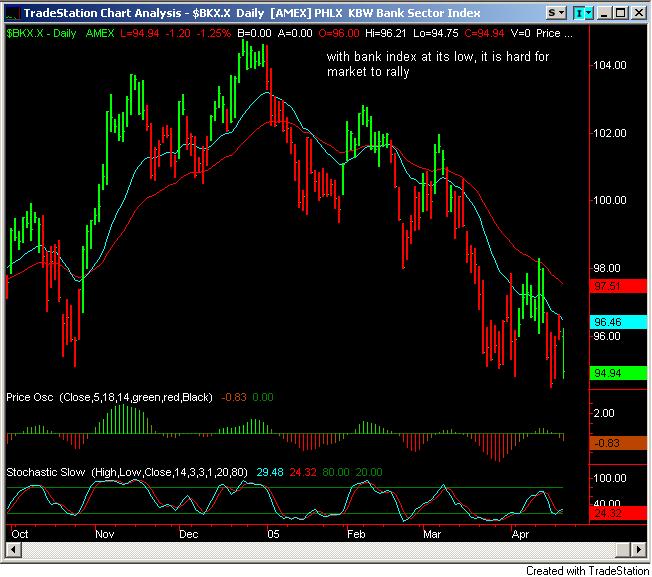Click the 'Mar' date axis label

432,534
